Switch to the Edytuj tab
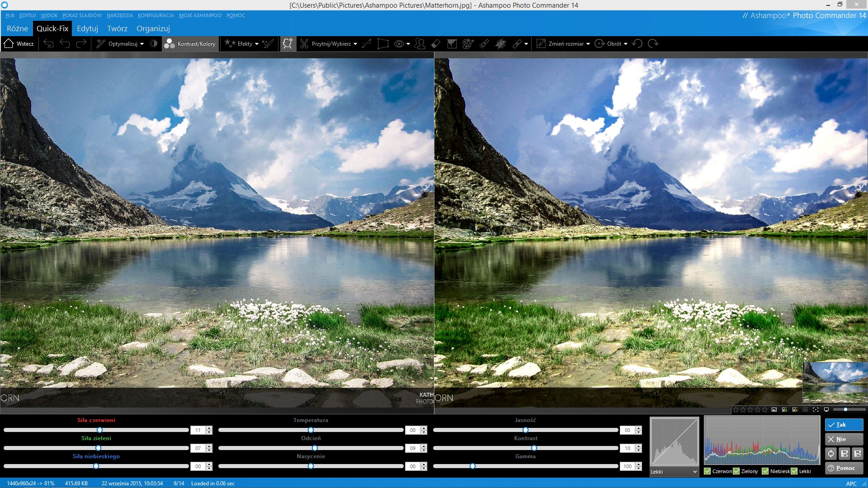868x488 pixels. (87, 28)
